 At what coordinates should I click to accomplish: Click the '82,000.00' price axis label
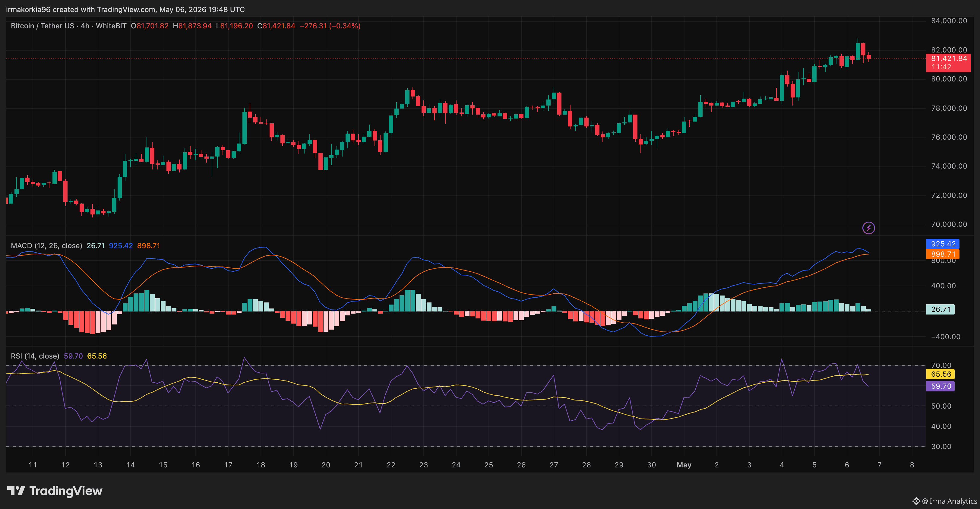point(949,50)
